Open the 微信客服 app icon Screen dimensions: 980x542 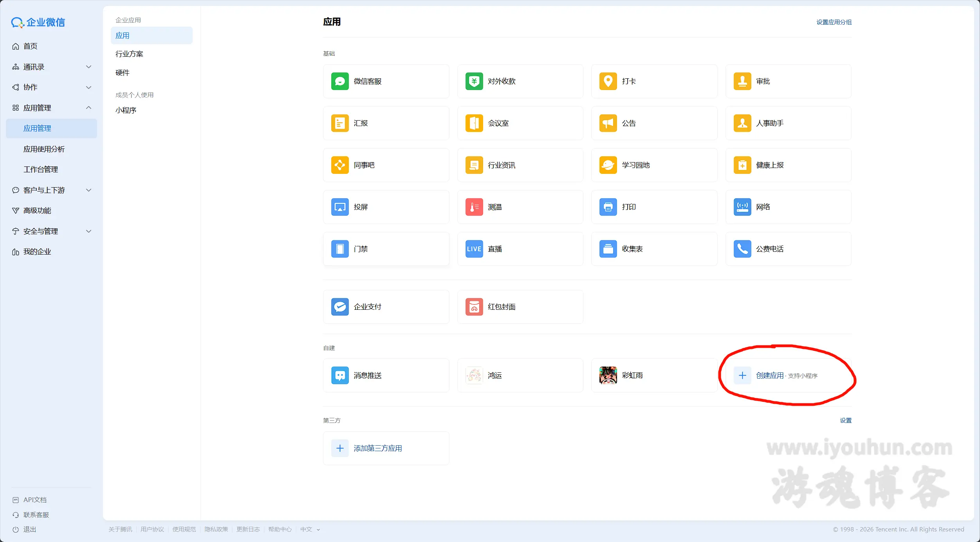click(339, 81)
